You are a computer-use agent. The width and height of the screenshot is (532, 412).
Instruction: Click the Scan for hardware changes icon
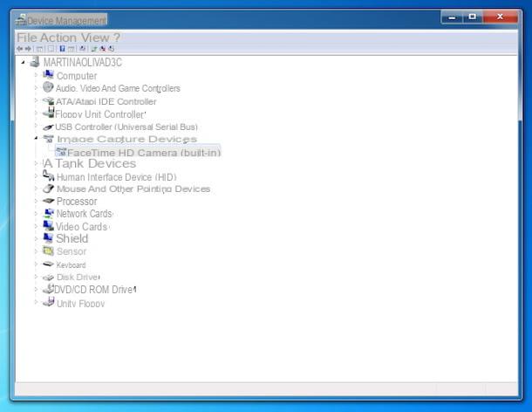[x=83, y=49]
